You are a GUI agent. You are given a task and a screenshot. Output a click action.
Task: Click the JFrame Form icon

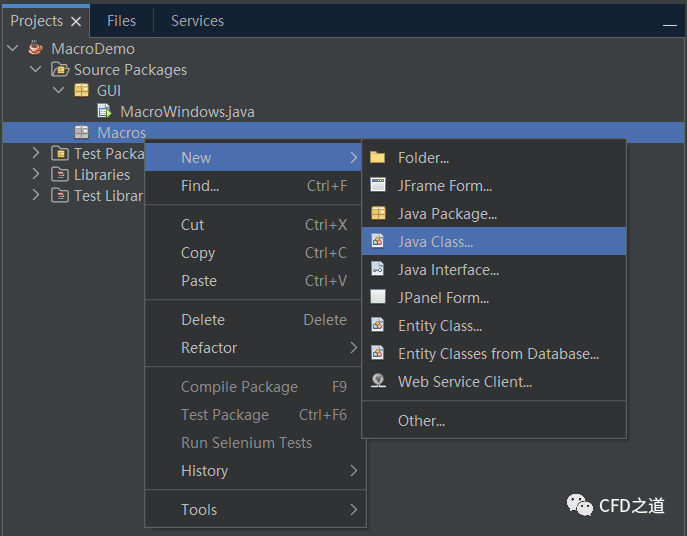377,185
